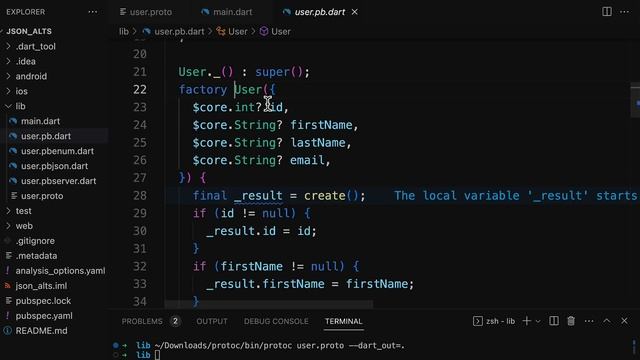This screenshot has height=360, width=640.
Task: Open README.md file
Action: 41,331
